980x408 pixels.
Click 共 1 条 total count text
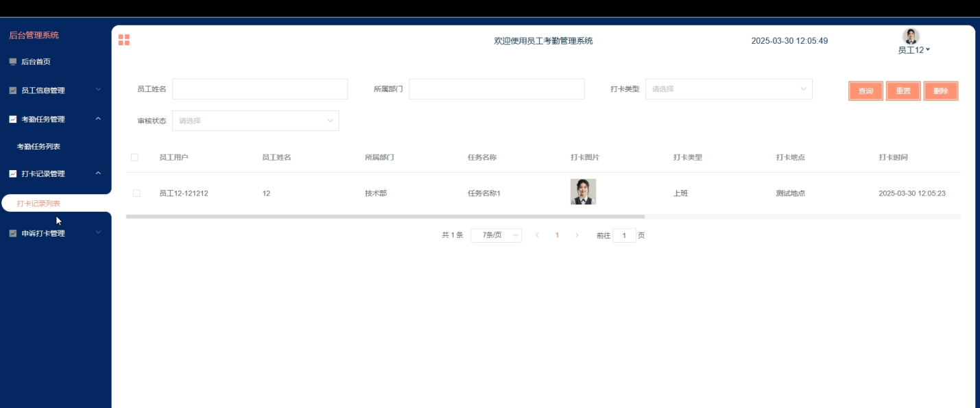point(453,235)
